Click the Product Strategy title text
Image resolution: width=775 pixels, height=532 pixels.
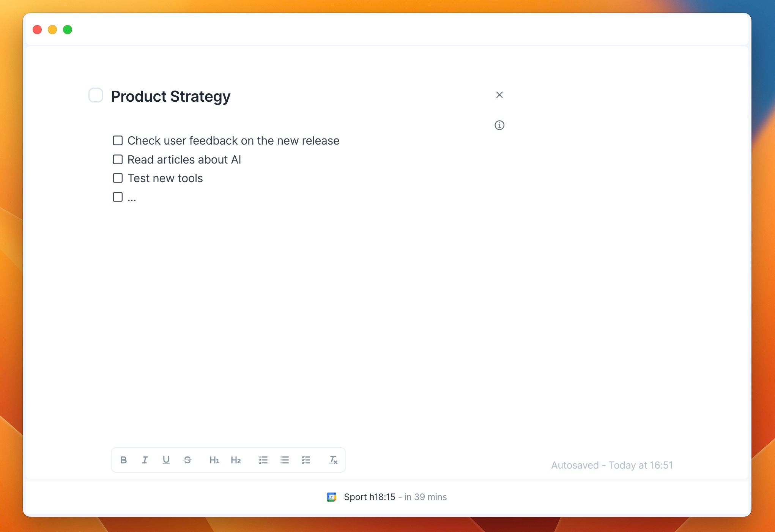coord(170,96)
